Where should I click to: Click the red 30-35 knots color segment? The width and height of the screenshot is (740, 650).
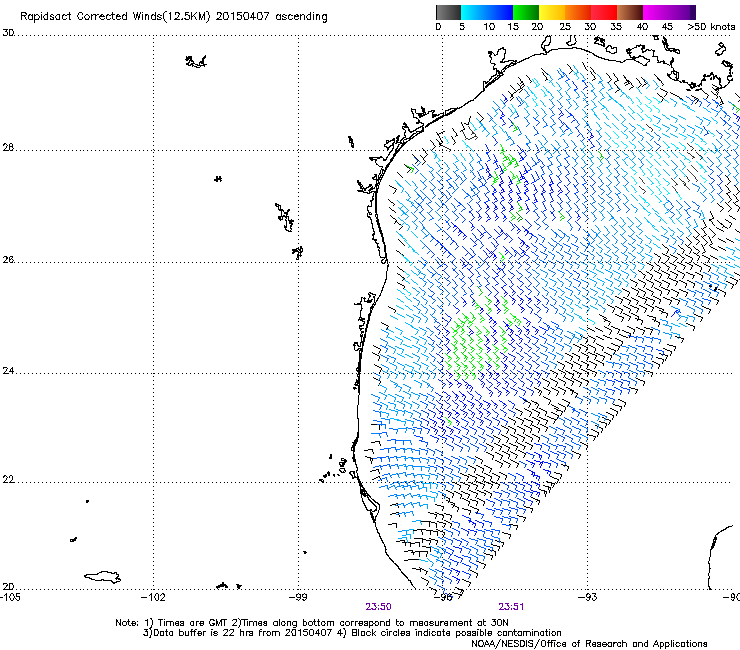604,12
